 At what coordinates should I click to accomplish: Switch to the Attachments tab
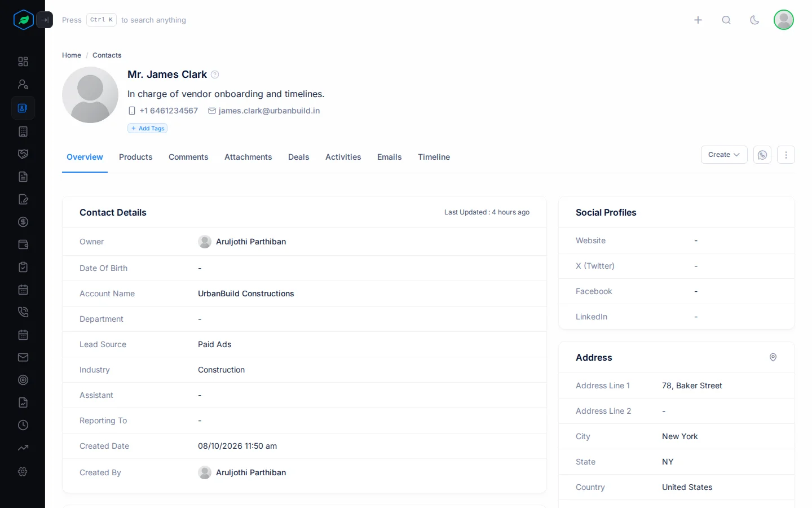tap(248, 157)
